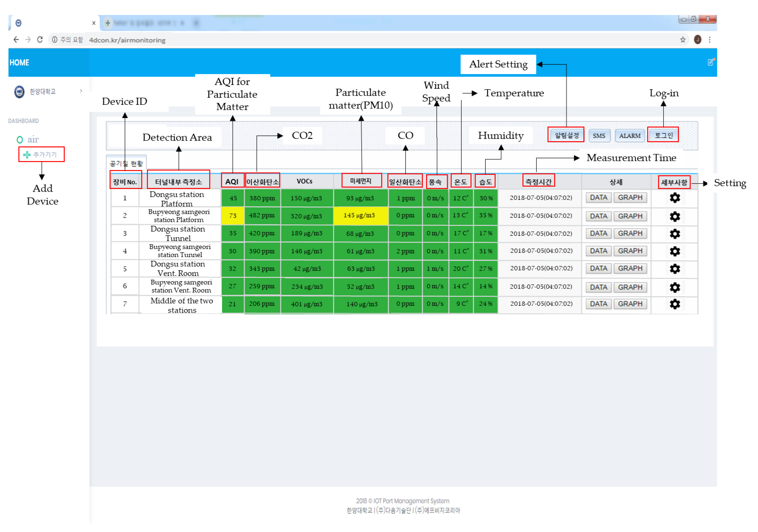Click the 알림설정 alert setting button

(x=567, y=135)
